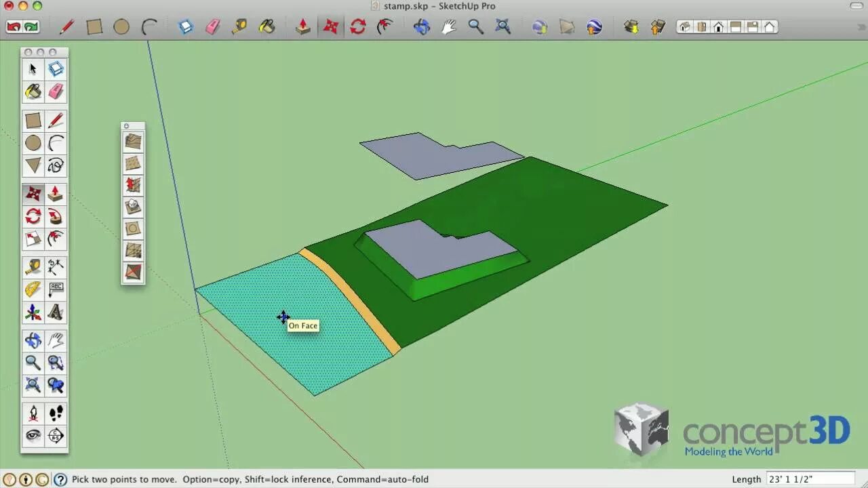Screen dimensions: 868x488
Task: Pick the Eraser in tool palette
Action: pos(56,91)
